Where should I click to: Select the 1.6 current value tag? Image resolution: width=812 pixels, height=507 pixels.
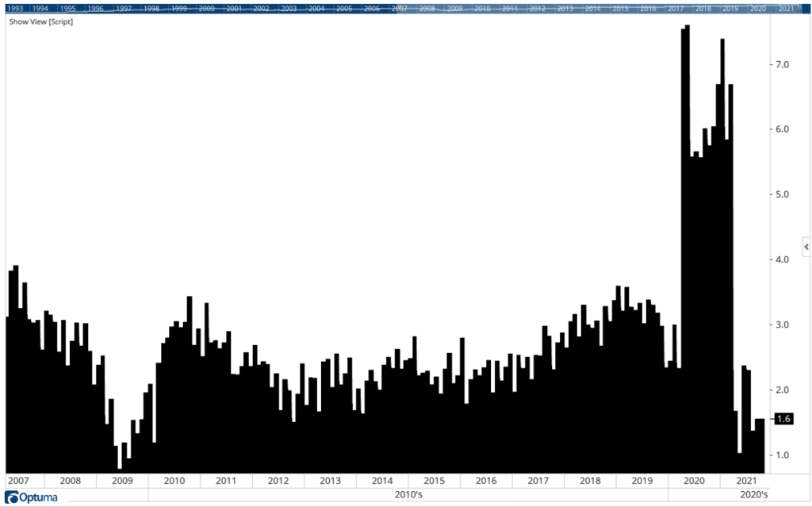click(x=783, y=419)
